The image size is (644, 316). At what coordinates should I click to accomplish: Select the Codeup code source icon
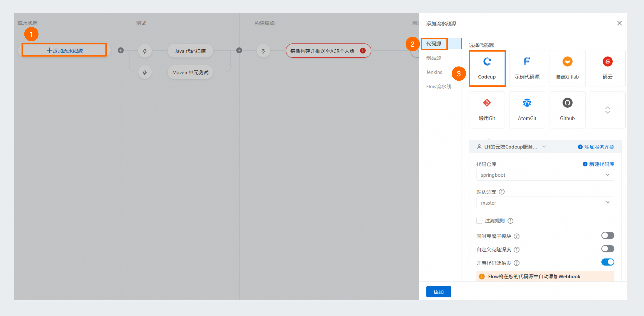[487, 61]
